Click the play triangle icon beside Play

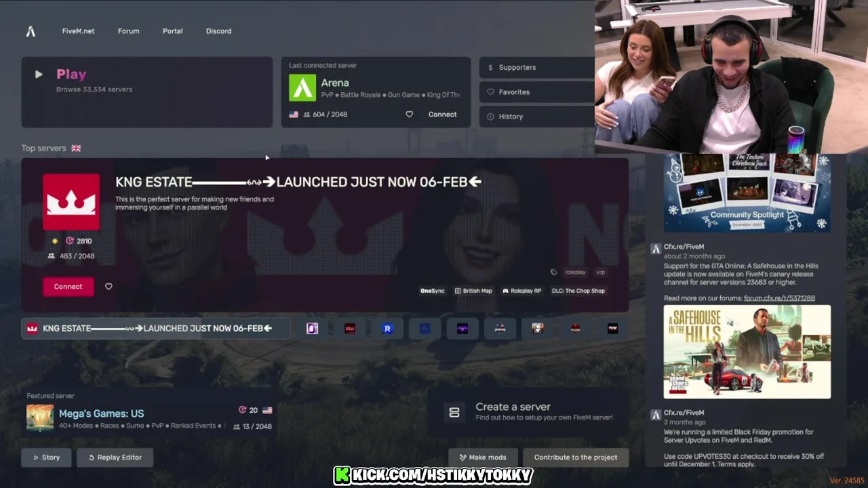pyautogui.click(x=39, y=75)
